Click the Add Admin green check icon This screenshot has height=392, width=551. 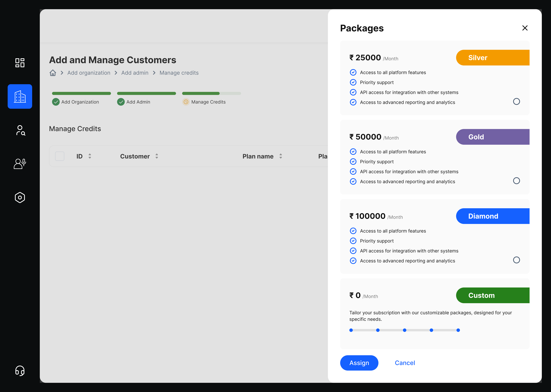[121, 102]
